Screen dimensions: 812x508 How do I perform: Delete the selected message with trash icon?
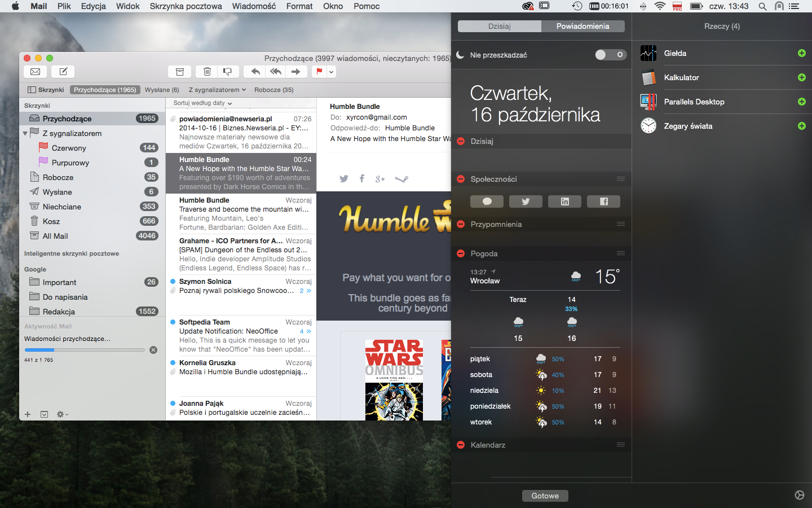[x=207, y=72]
